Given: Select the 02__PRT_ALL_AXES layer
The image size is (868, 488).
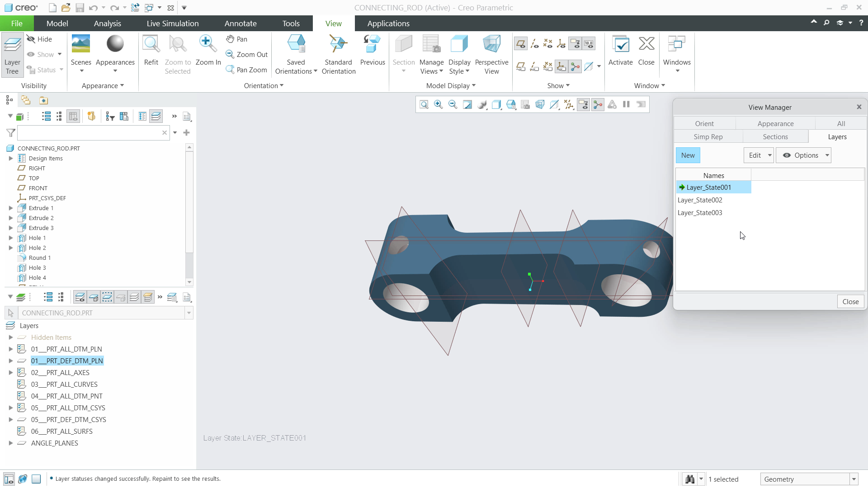Looking at the screenshot, I should (x=60, y=373).
